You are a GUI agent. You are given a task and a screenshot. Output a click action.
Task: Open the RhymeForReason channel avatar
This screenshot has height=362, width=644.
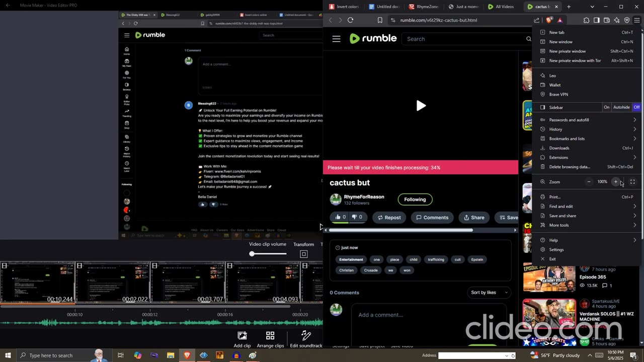(336, 200)
